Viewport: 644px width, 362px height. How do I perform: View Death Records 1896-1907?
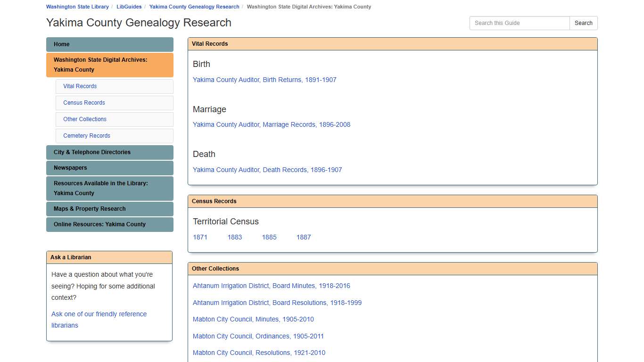267,170
